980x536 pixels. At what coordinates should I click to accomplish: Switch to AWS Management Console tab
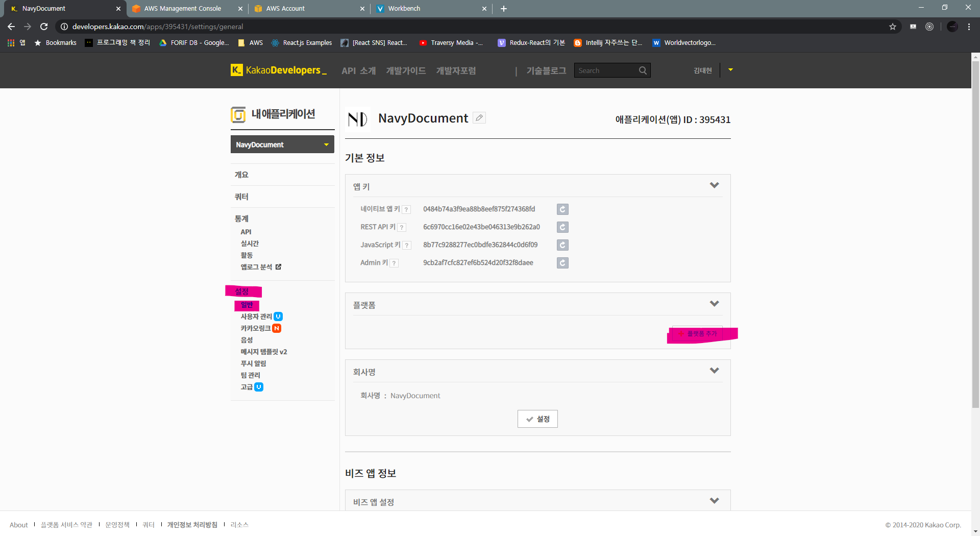coord(182,9)
